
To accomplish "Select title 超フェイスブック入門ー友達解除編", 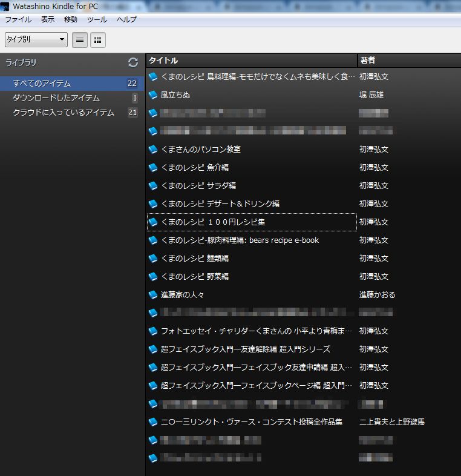I will [x=246, y=349].
